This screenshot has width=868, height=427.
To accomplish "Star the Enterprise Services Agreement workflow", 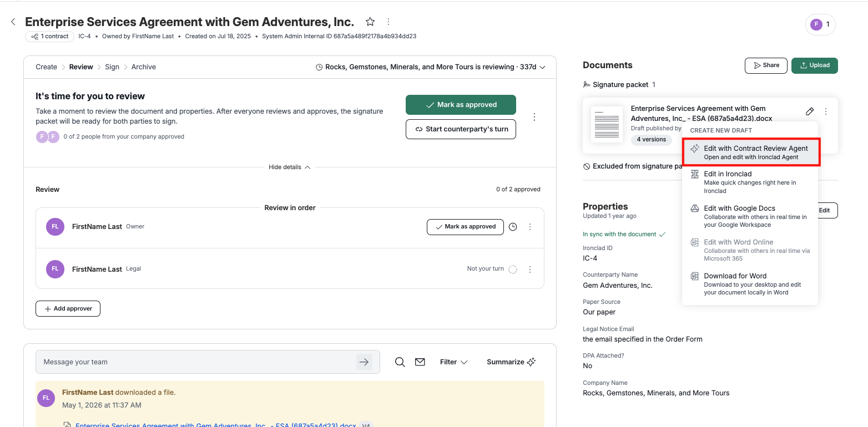I will click(370, 22).
